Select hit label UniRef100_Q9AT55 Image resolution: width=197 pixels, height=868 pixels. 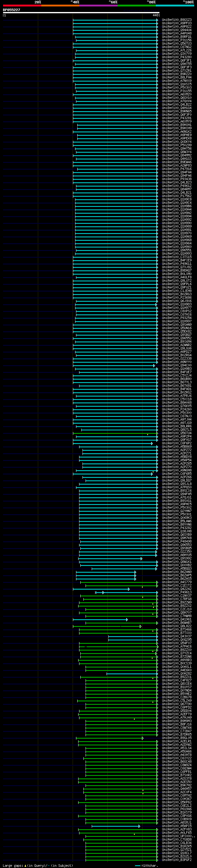[x=176, y=64]
